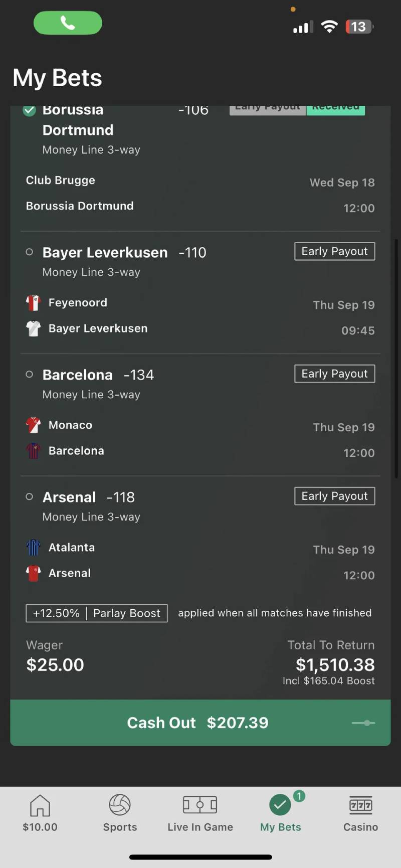Tap the Arsenal red jersey icon
The height and width of the screenshot is (868, 401).
coord(33,573)
